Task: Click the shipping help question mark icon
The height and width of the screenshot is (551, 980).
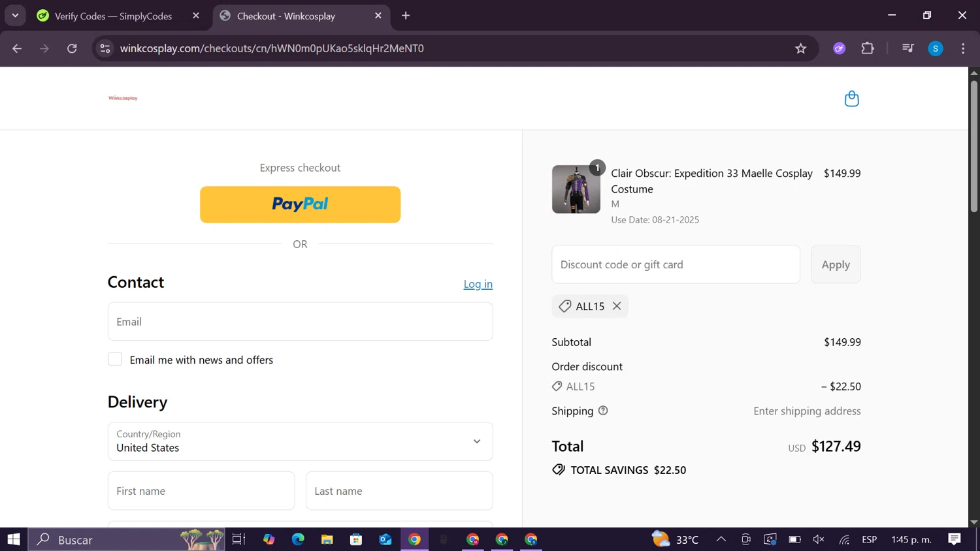Action: point(603,411)
